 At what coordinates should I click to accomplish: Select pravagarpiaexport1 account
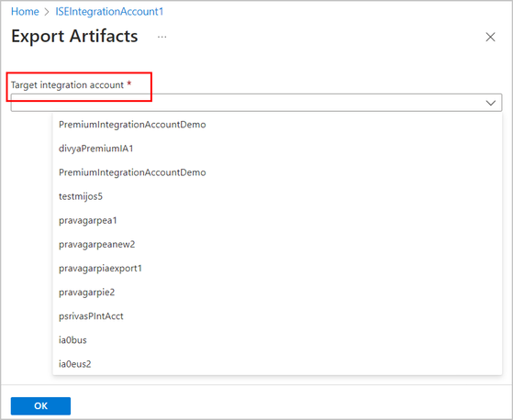[x=277, y=269]
